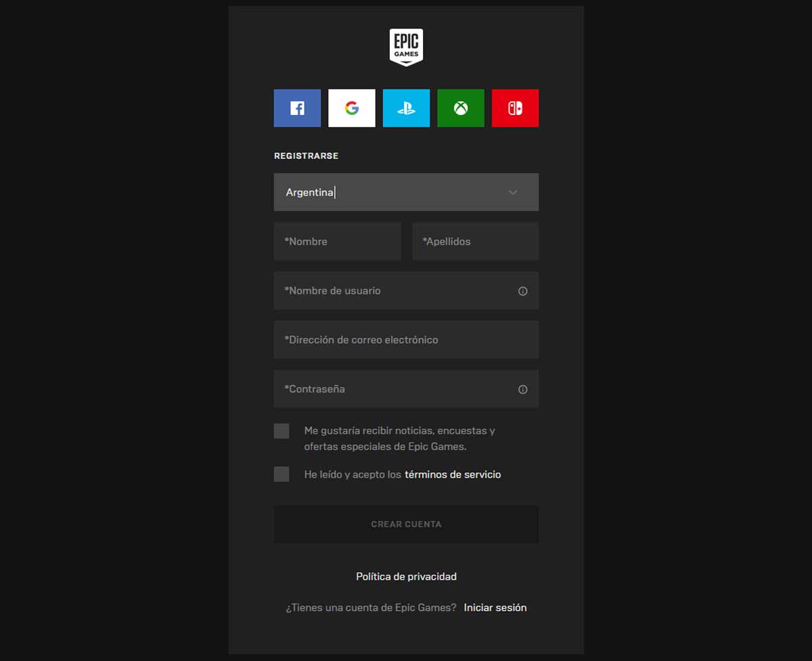
Task: Click the 'Me gustaría recibir noticias' label text
Action: pyautogui.click(x=400, y=438)
